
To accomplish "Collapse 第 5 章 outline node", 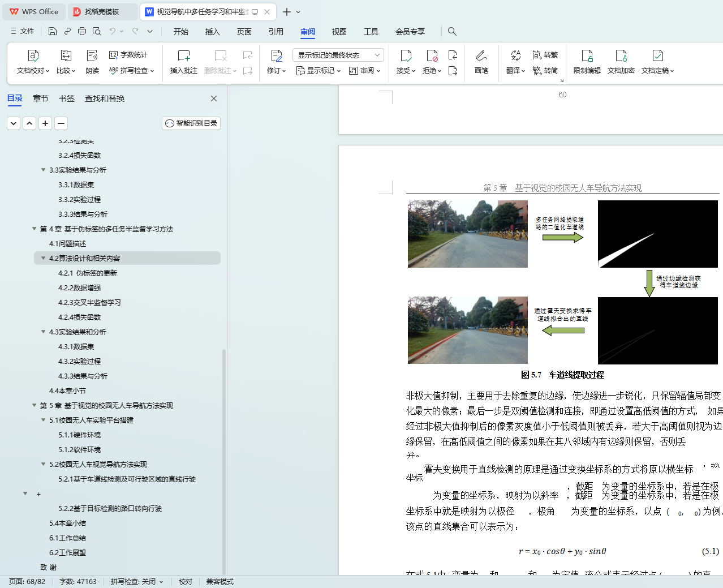I will tap(34, 405).
